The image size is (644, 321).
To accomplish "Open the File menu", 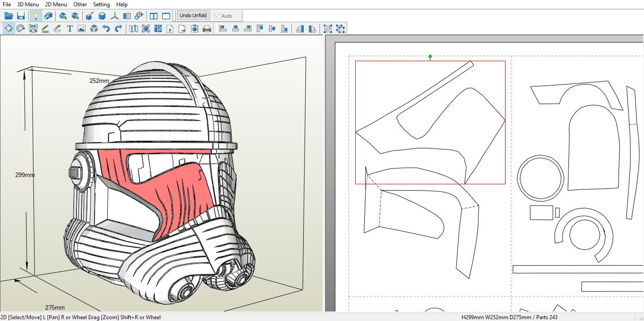I will (7, 4).
